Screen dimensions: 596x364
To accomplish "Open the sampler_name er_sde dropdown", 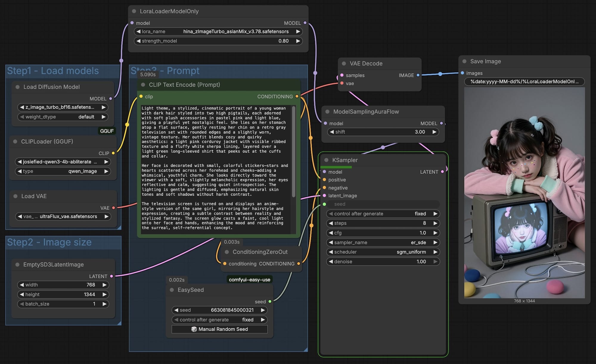I will point(383,243).
